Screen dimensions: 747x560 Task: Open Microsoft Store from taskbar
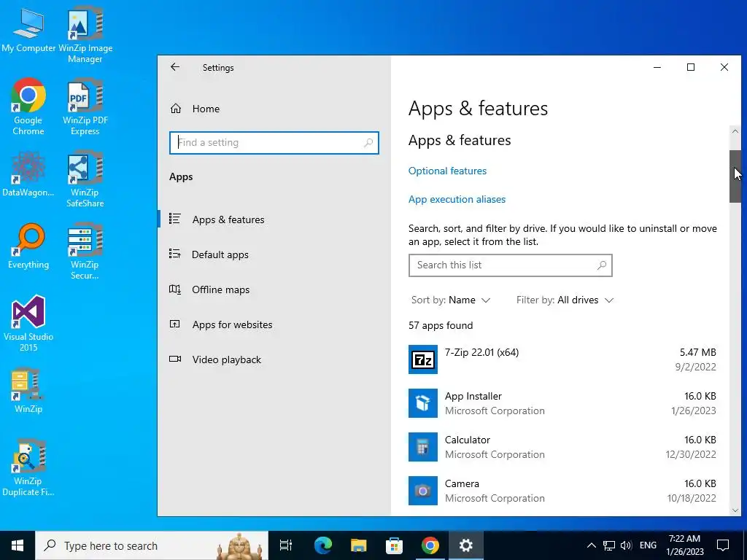394,545
